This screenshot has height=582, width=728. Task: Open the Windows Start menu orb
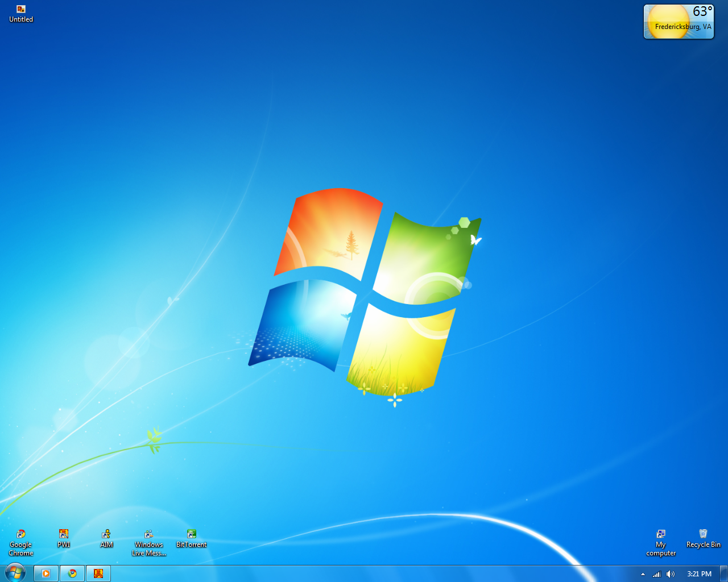[15, 573]
